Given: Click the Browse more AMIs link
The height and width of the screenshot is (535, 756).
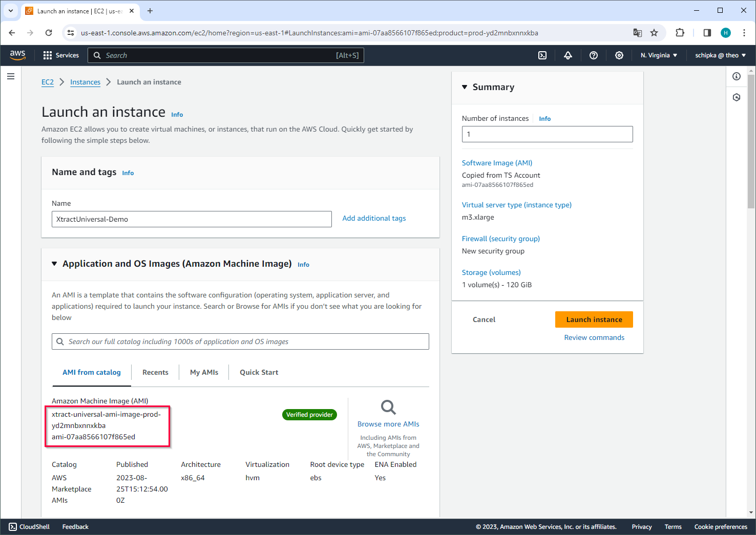Looking at the screenshot, I should tap(388, 424).
